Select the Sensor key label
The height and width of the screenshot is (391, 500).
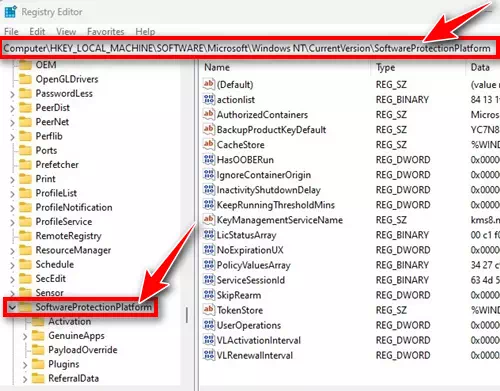coord(49,293)
